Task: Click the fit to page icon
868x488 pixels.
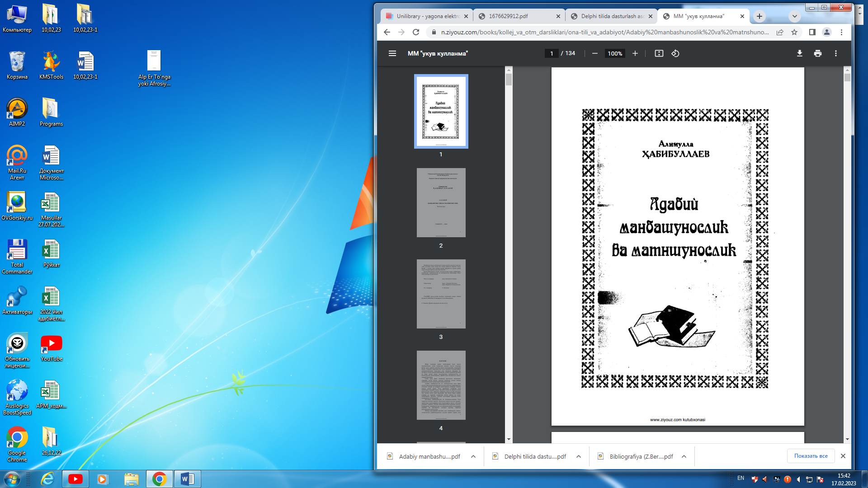Action: (x=659, y=53)
